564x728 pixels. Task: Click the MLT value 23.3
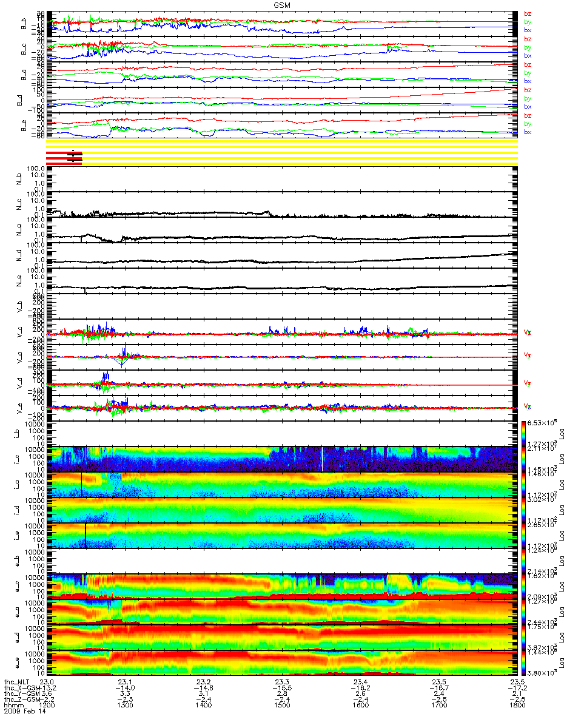282,681
